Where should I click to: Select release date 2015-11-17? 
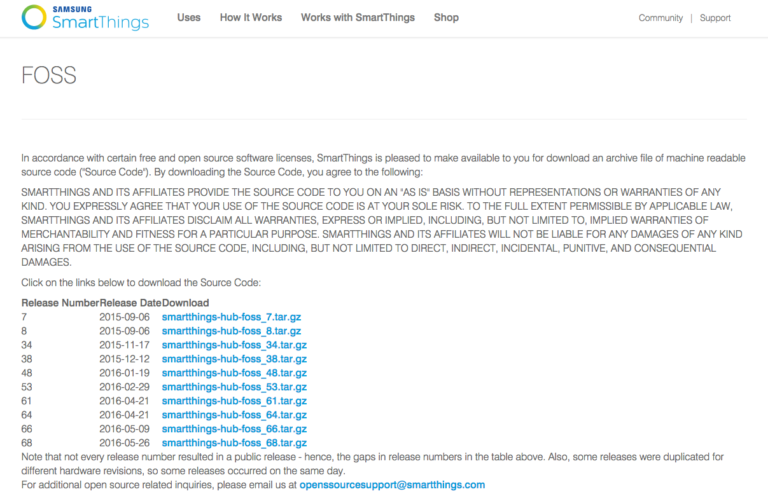coord(124,345)
